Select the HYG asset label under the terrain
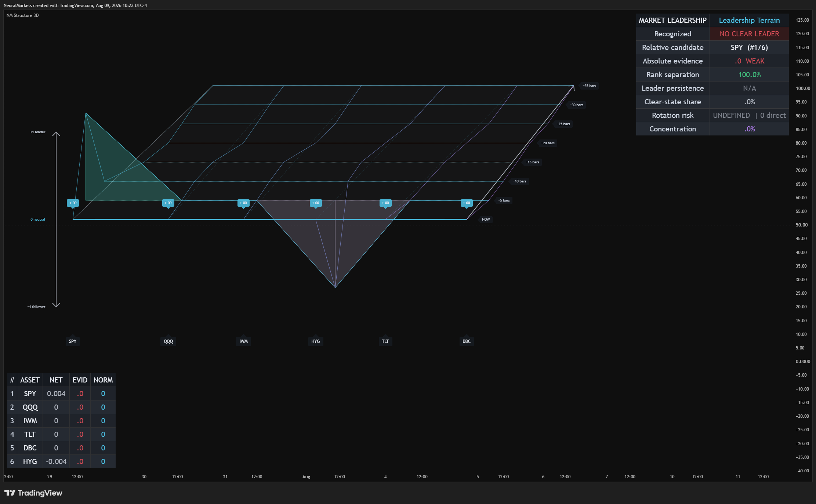 pos(315,341)
